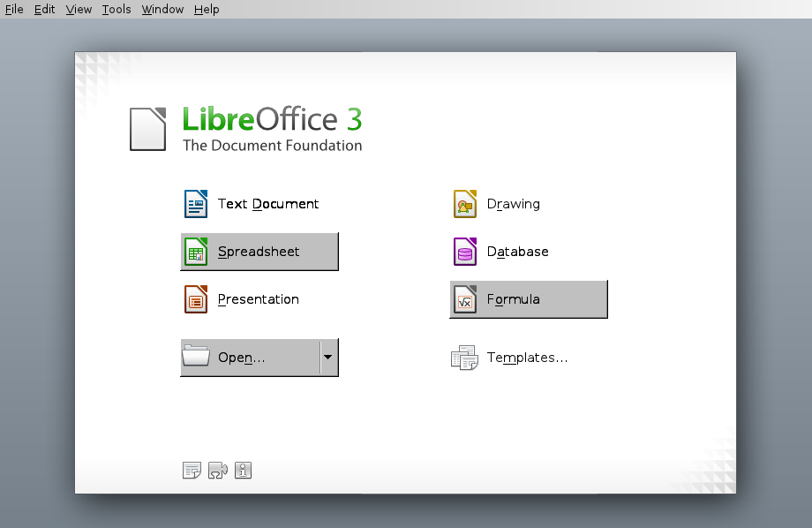
Task: Create a new Text Document
Action: [x=259, y=204]
